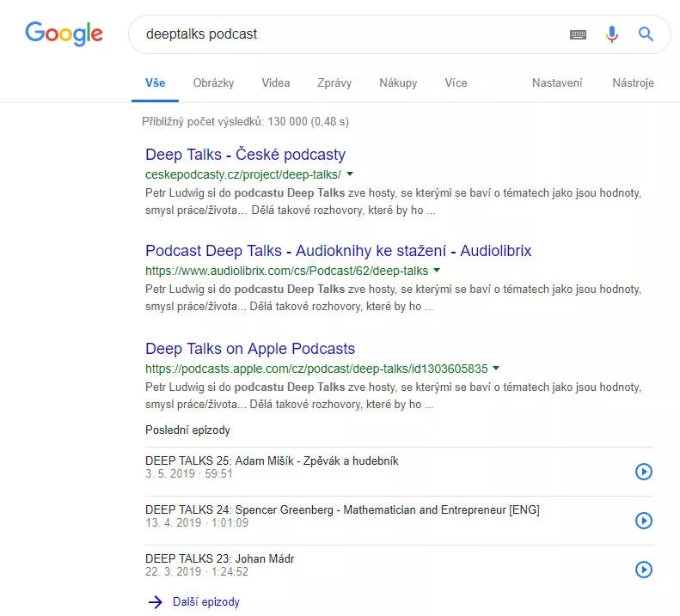The width and height of the screenshot is (680, 616).
Task: Click date text 13. 4. 2019 · 1:01:09
Action: point(197,522)
